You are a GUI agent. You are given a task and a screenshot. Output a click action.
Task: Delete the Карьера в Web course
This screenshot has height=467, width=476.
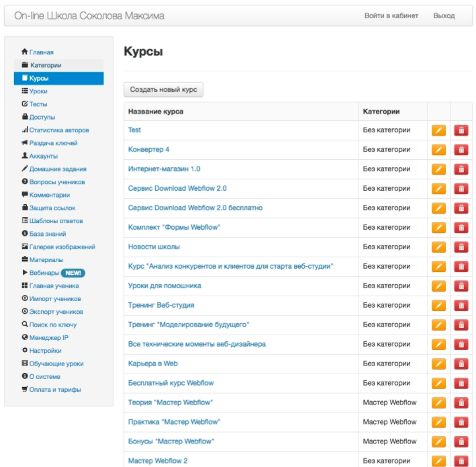461,364
